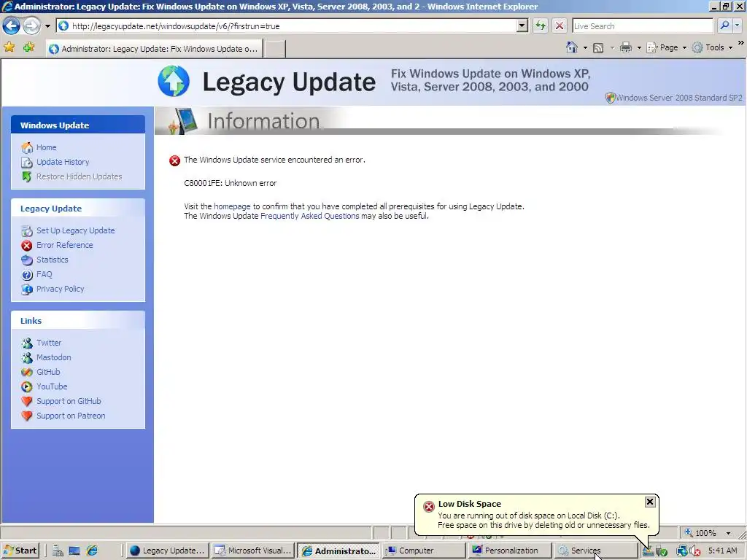Switch to the Personalization taskbar window
This screenshot has height=560, width=747.
pos(509,551)
